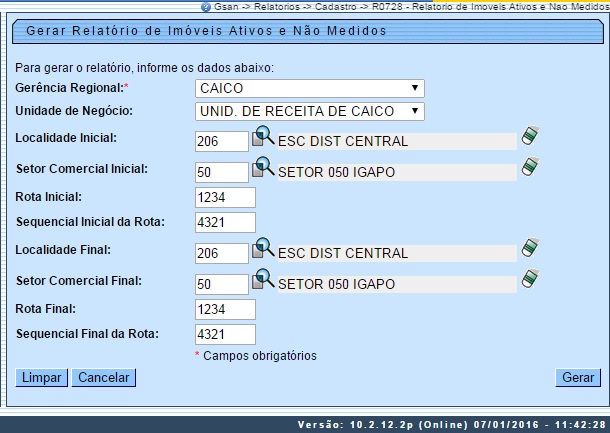Screen dimensions: 610x433
Task: Select the Rota Final input field
Action: click(225, 309)
